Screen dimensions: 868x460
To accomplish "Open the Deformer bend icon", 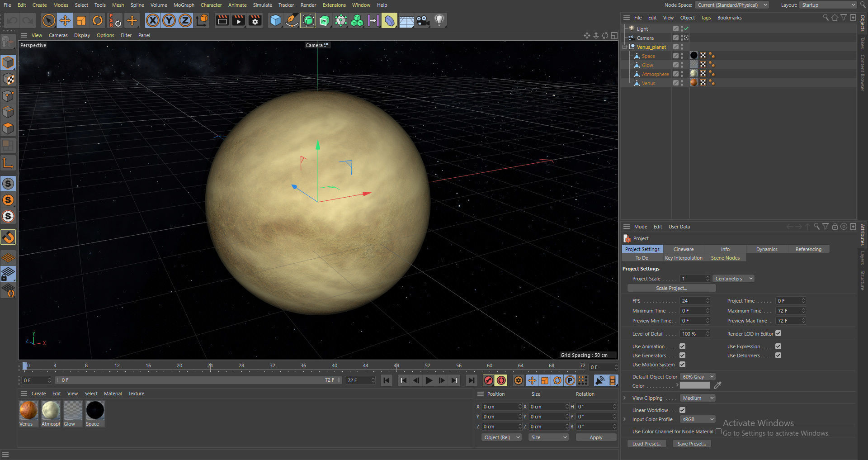I will (x=389, y=20).
